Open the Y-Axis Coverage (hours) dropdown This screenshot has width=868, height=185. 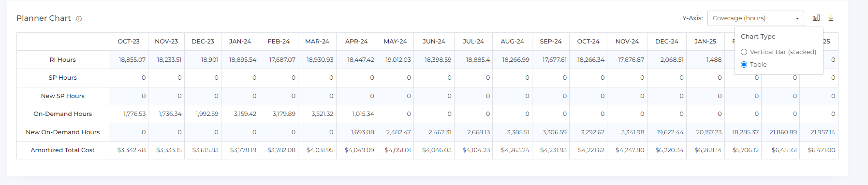tap(755, 18)
